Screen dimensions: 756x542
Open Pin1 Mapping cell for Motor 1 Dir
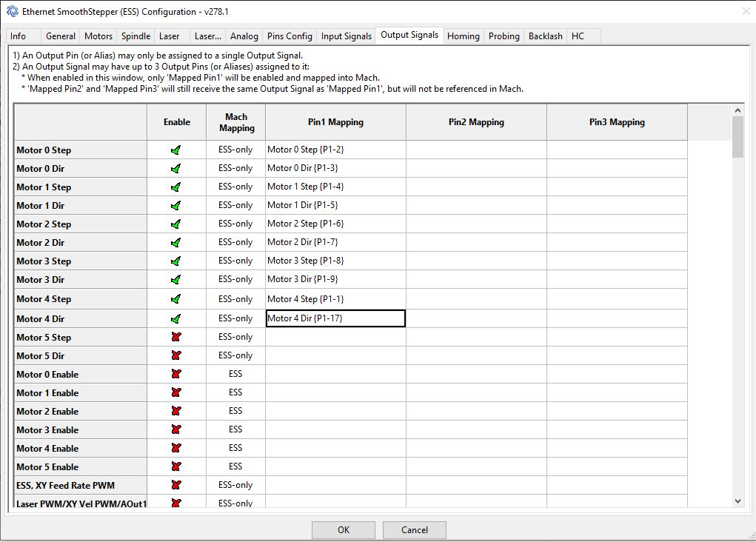pyautogui.click(x=335, y=205)
